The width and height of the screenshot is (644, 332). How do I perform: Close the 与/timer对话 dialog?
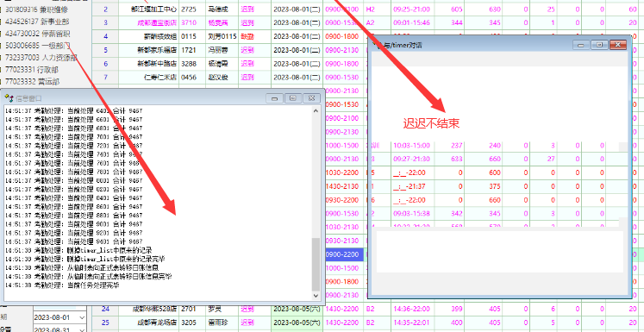(x=618, y=45)
